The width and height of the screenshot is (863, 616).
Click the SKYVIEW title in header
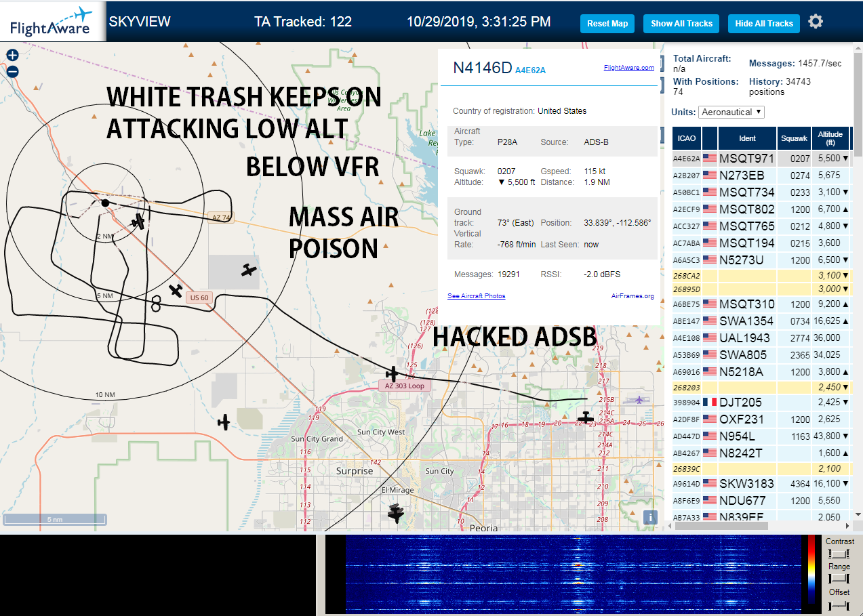[140, 22]
